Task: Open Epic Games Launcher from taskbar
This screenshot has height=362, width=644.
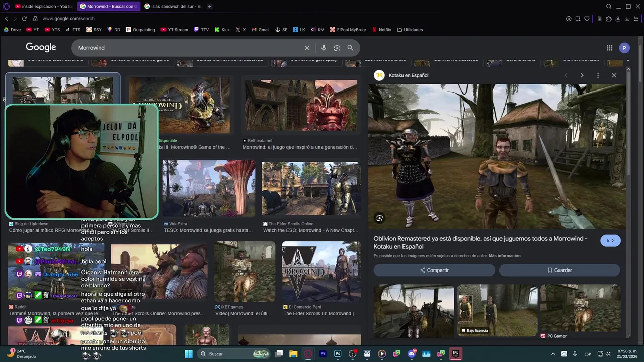Action: (456, 354)
